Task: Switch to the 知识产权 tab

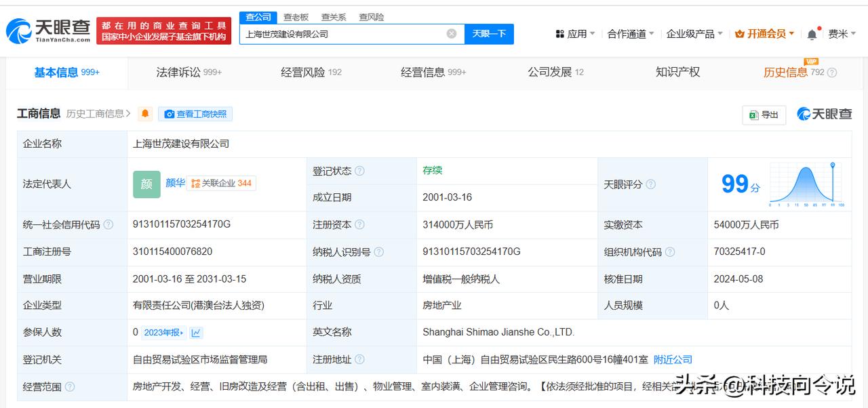Action: [x=677, y=73]
